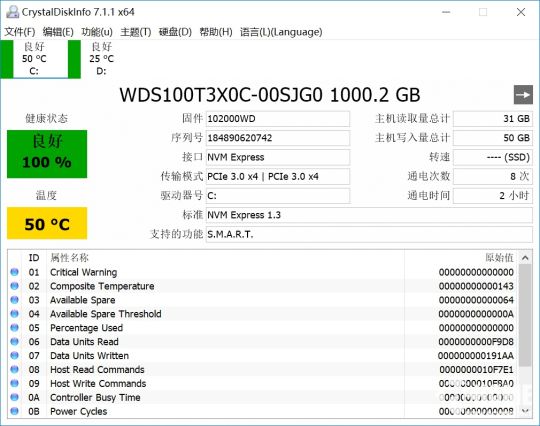Screen dimensions: 540x426
Task: Select the D: drive tab at 25 °C
Action: (x=102, y=59)
